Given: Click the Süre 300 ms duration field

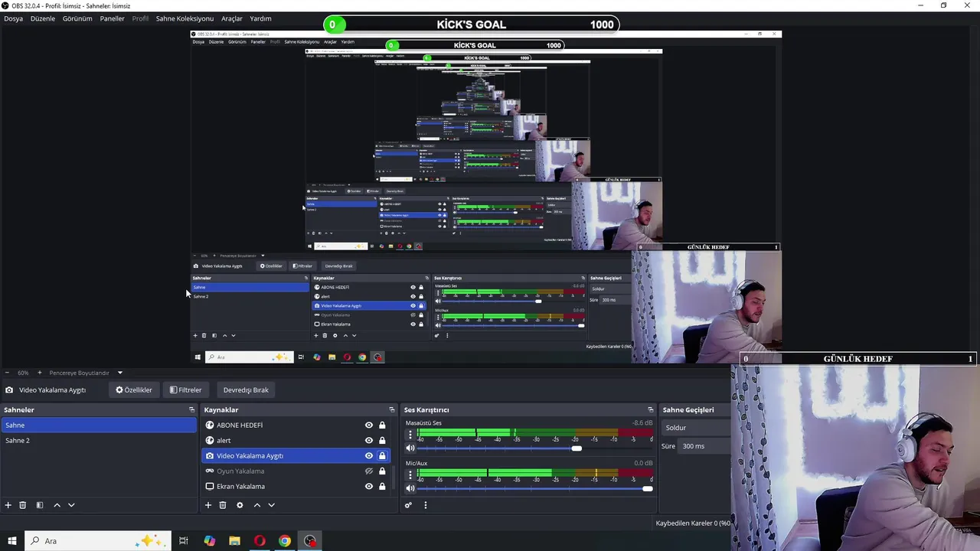Looking at the screenshot, I should 704,446.
